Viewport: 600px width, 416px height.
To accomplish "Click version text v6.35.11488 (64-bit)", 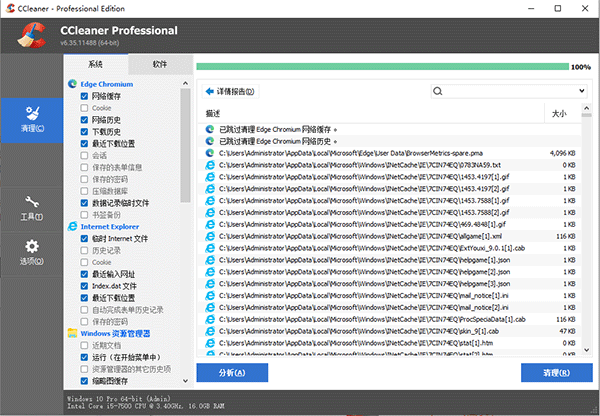I will [90, 43].
